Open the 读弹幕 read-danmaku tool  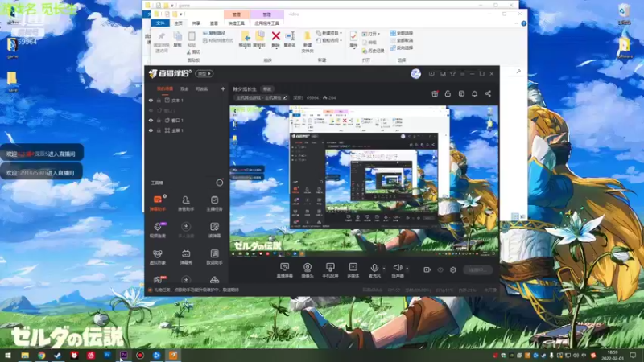tap(214, 230)
